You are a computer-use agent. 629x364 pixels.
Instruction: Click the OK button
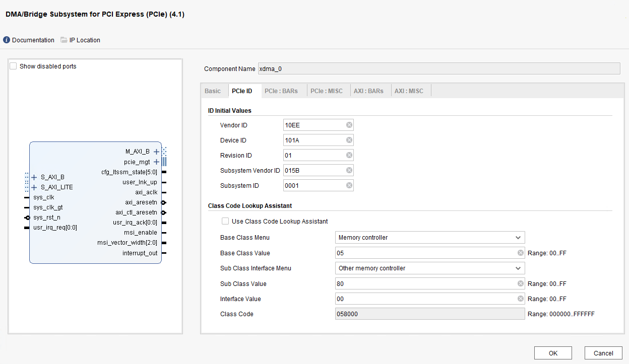pos(553,353)
